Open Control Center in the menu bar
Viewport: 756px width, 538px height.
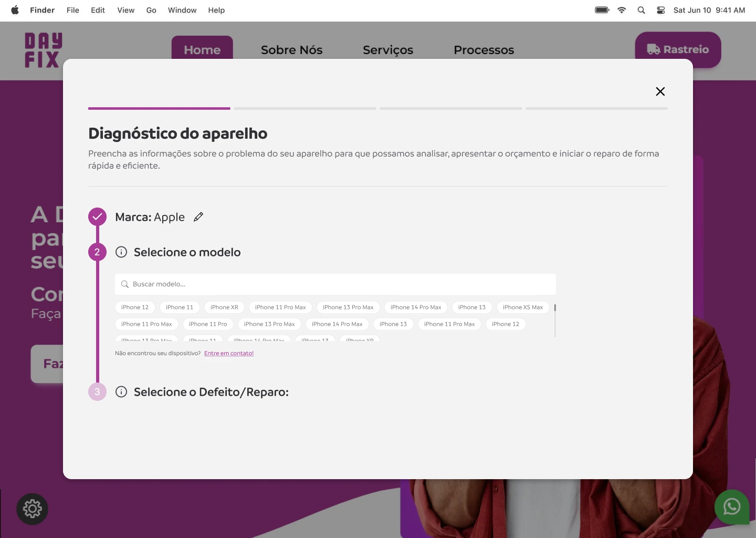[x=661, y=10]
